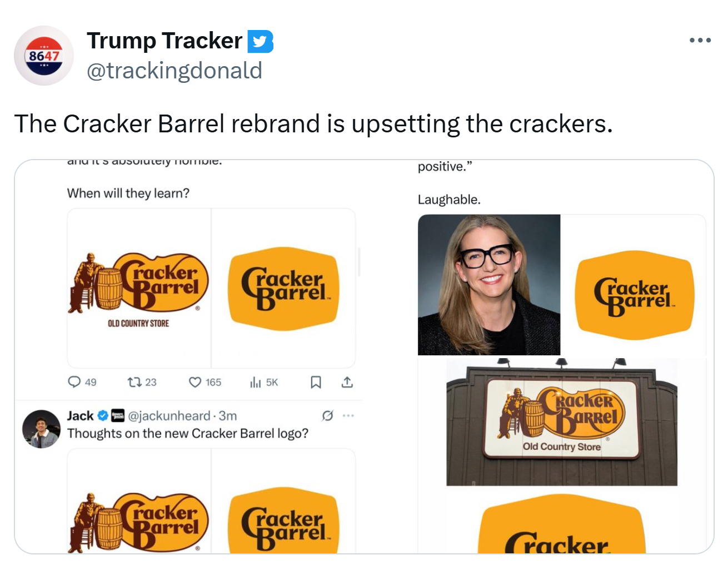Viewport: 728px width, 570px height.
Task: Open the @jackunheard username link
Action: click(x=169, y=416)
